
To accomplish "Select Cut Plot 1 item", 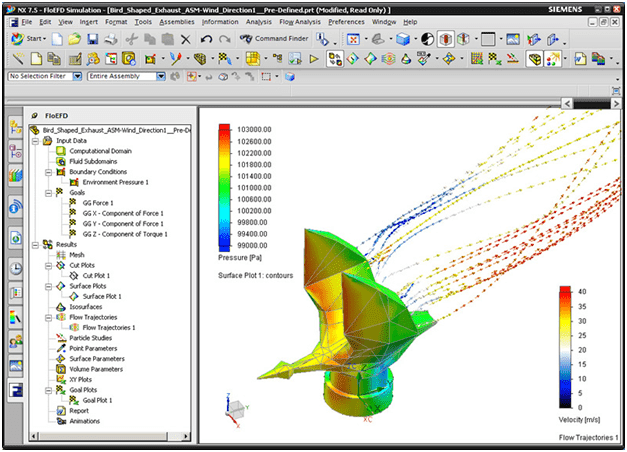I will click(x=96, y=276).
